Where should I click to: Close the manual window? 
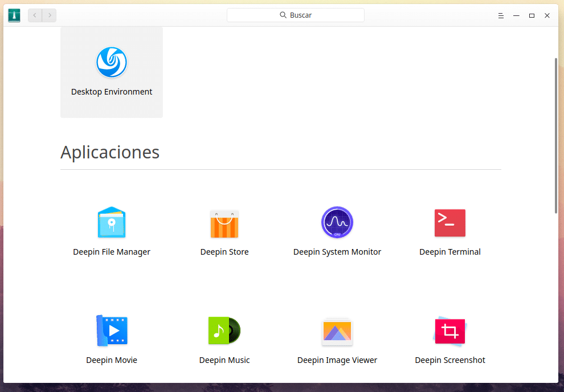tap(547, 15)
